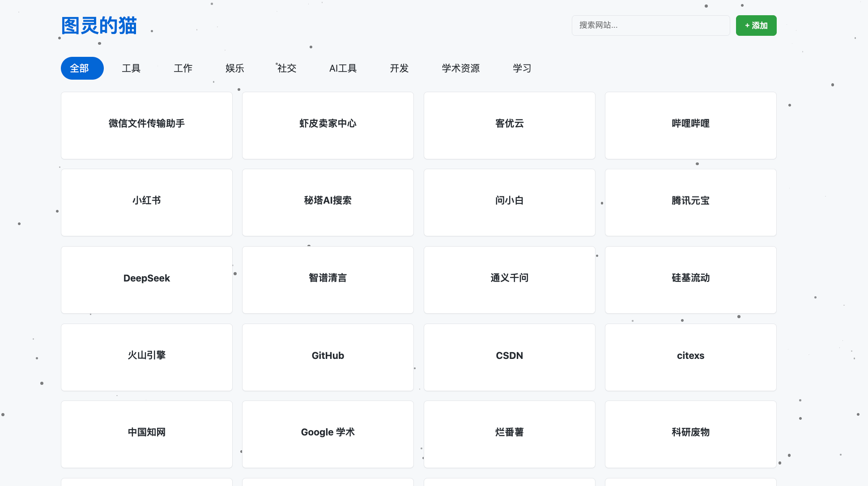Open the Google 学术 card
The height and width of the screenshot is (486, 868).
pos(328,434)
